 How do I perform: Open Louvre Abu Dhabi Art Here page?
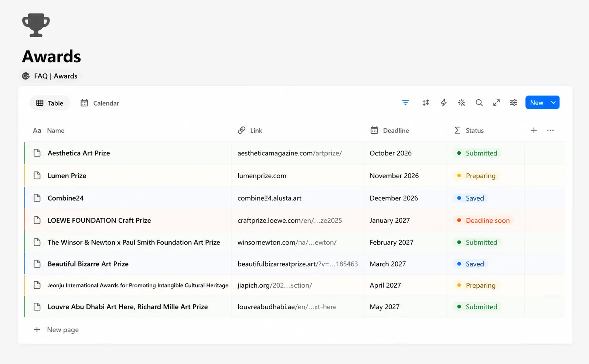pyautogui.click(x=127, y=306)
